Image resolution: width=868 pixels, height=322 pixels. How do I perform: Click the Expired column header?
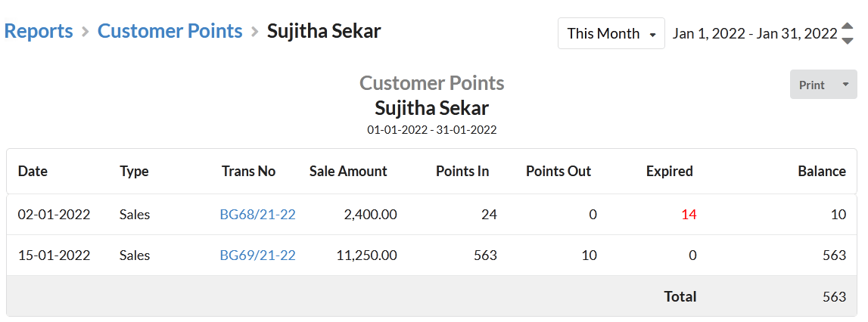coord(669,172)
